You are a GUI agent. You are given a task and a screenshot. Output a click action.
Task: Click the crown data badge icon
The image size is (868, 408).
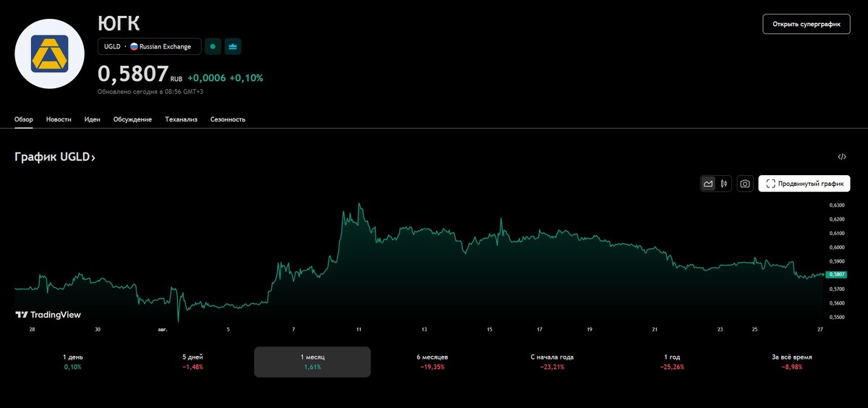click(x=233, y=46)
